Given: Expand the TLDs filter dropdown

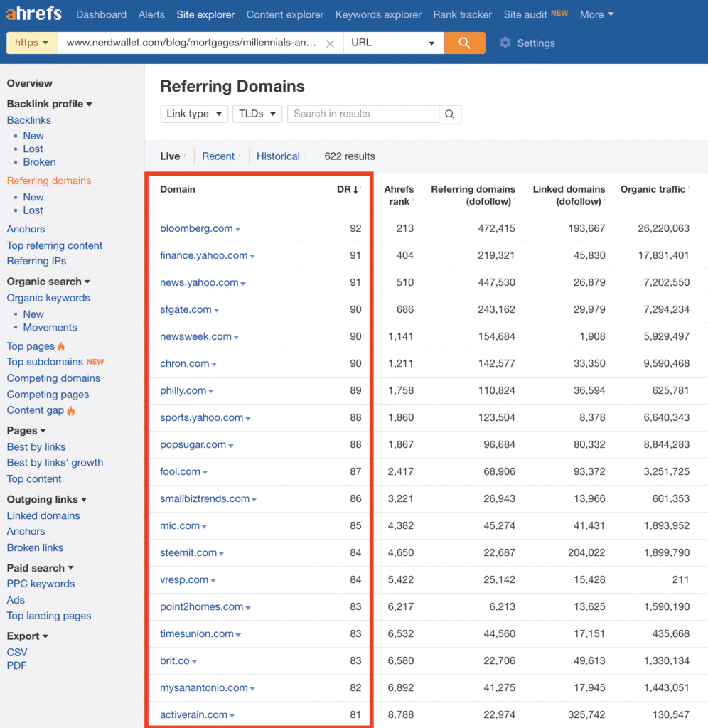Looking at the screenshot, I should [x=257, y=114].
